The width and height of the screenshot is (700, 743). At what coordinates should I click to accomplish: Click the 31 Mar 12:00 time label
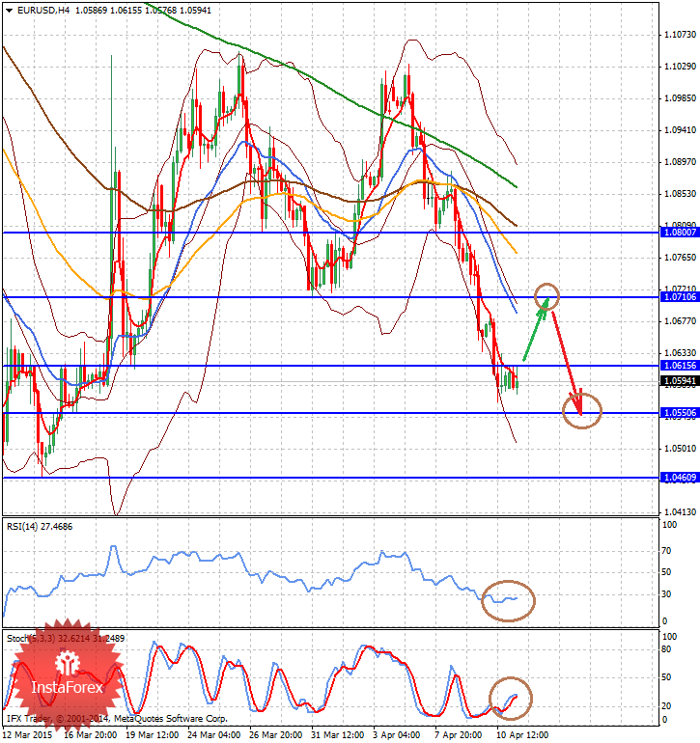click(337, 735)
